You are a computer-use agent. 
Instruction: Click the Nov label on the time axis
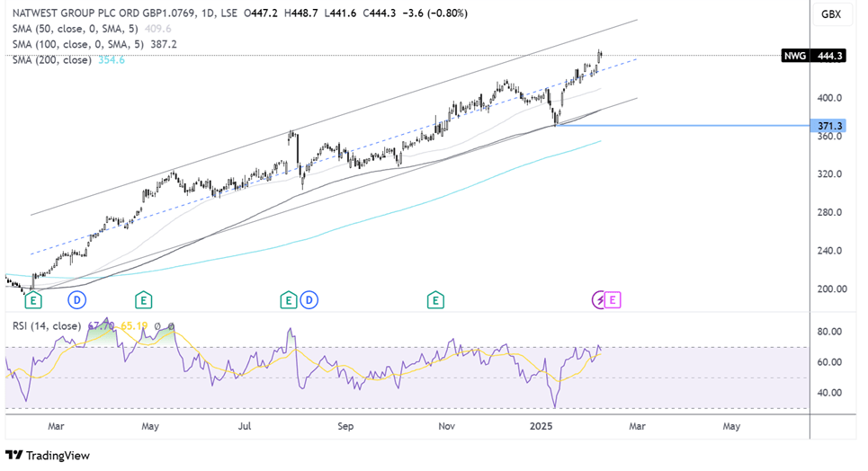(446, 426)
